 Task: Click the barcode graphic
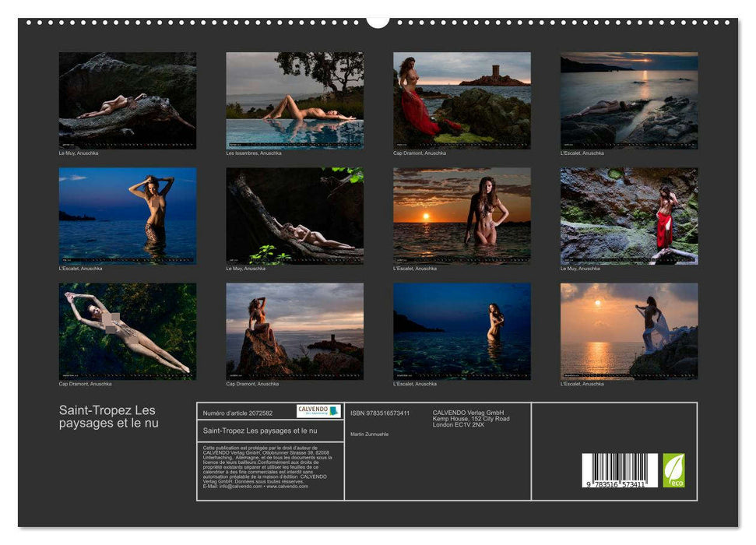[x=620, y=467]
